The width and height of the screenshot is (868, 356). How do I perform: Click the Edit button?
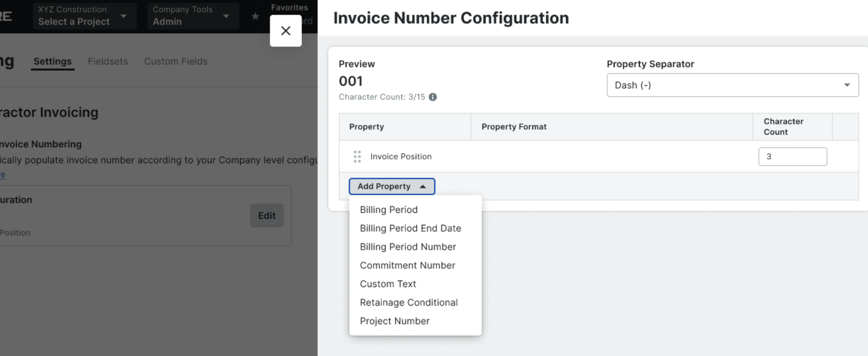(x=266, y=216)
